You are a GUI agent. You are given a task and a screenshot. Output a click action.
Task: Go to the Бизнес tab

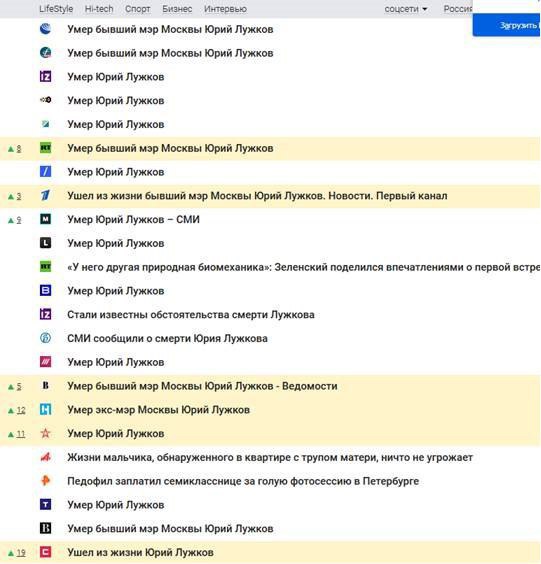[x=177, y=9]
